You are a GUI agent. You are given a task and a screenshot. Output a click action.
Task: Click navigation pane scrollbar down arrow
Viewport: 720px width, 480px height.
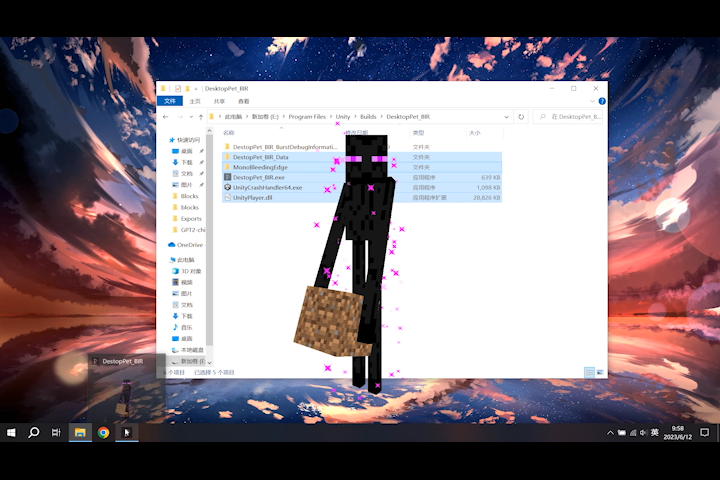click(209, 362)
